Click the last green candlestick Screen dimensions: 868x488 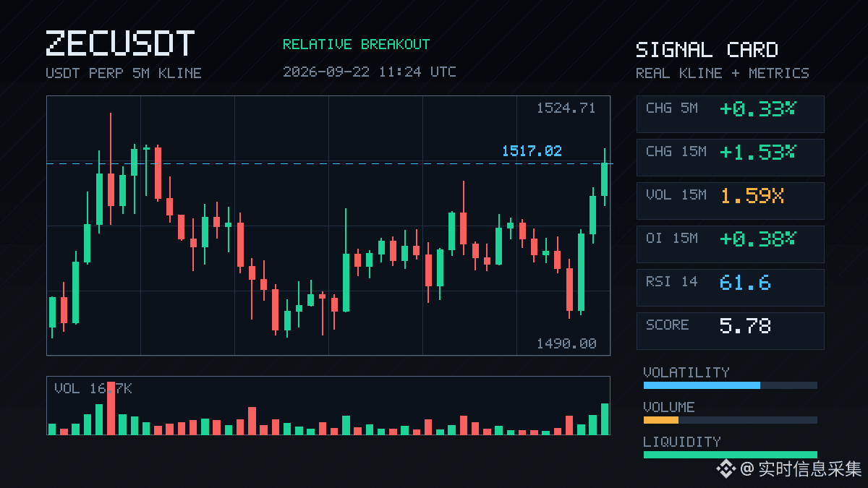click(605, 179)
